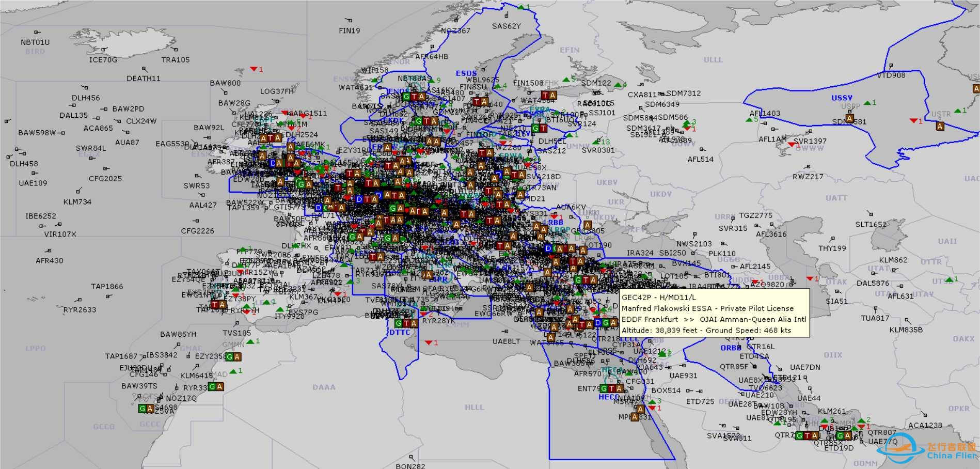980x469 pixels.
Task: Click the aircraft marker above ACA1238
Action: pos(925,415)
